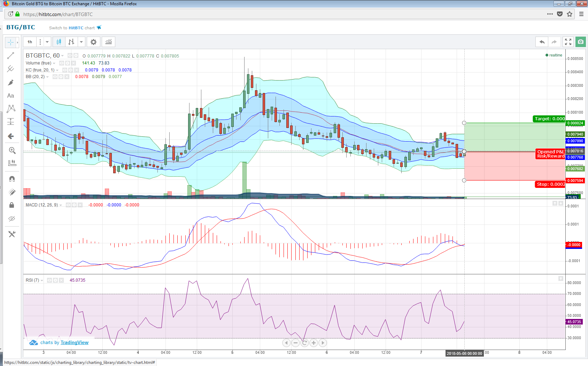588x366 pixels.
Task: Select the text annotation tool (Aa)
Action: click(11, 96)
